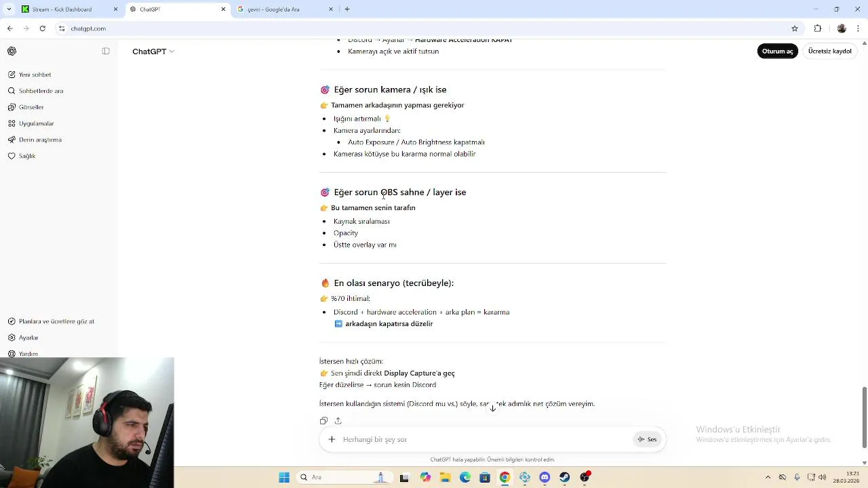Click the text "Kaynak sıralaması"

pos(361,221)
